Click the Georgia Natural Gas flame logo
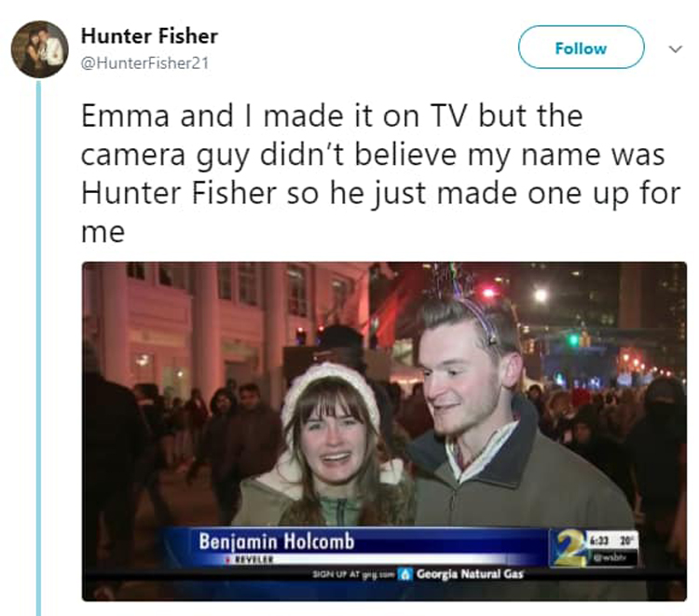699x616 pixels. tap(403, 575)
